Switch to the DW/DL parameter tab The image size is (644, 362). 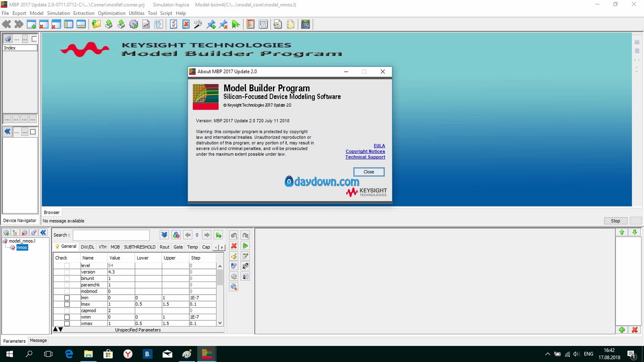88,247
